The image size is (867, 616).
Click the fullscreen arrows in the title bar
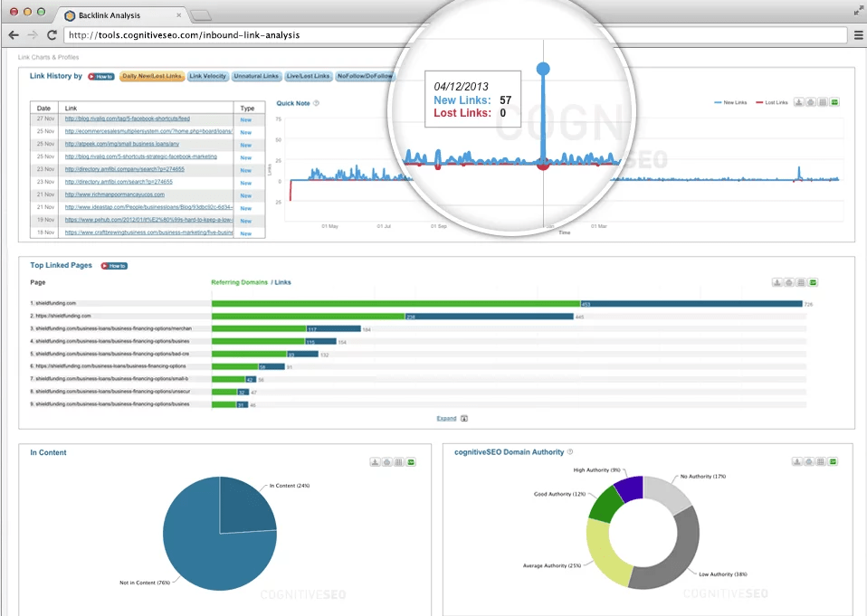click(858, 11)
